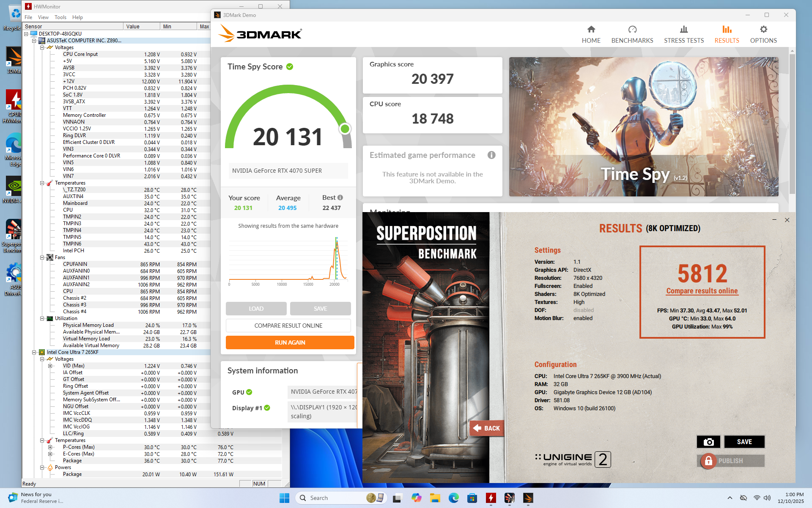Collapse the Voltages tree under ASUSTeK
The image size is (812, 508).
42,47
